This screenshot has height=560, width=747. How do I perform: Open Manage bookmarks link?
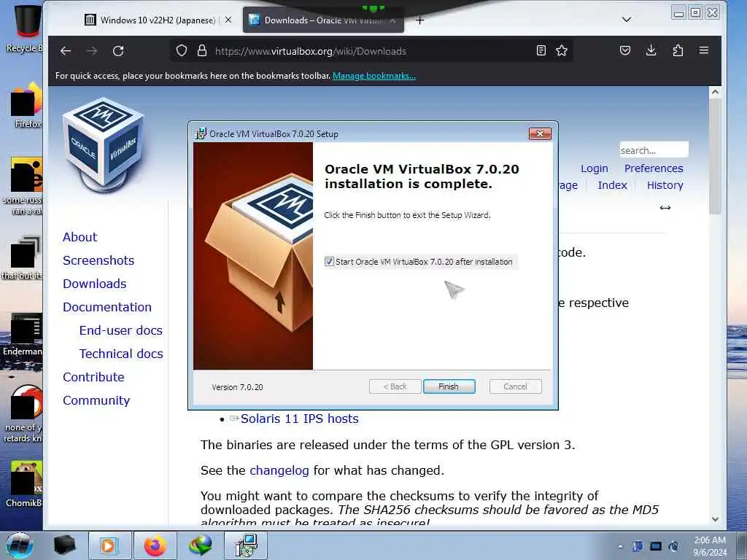pos(374,76)
